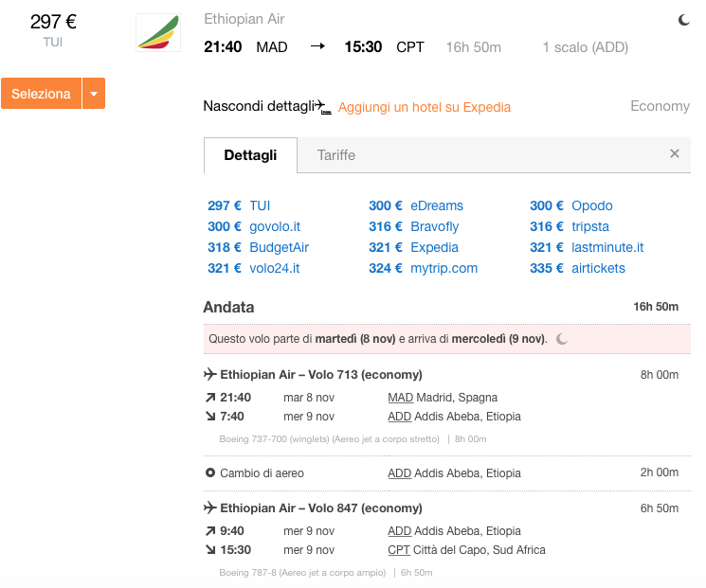This screenshot has width=706, height=588.
Task: Click the Ethiopian Air airline logo
Action: coord(158,32)
